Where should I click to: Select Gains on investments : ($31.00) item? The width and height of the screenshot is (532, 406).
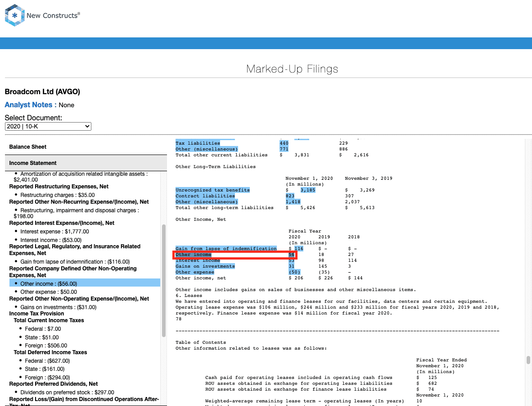59,307
